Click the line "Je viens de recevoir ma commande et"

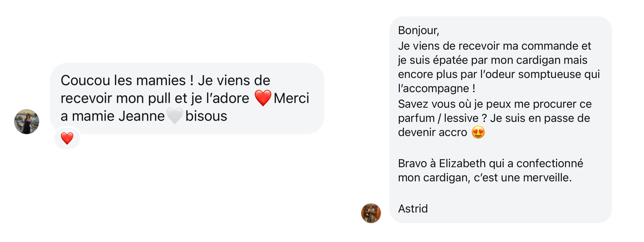click(x=494, y=46)
